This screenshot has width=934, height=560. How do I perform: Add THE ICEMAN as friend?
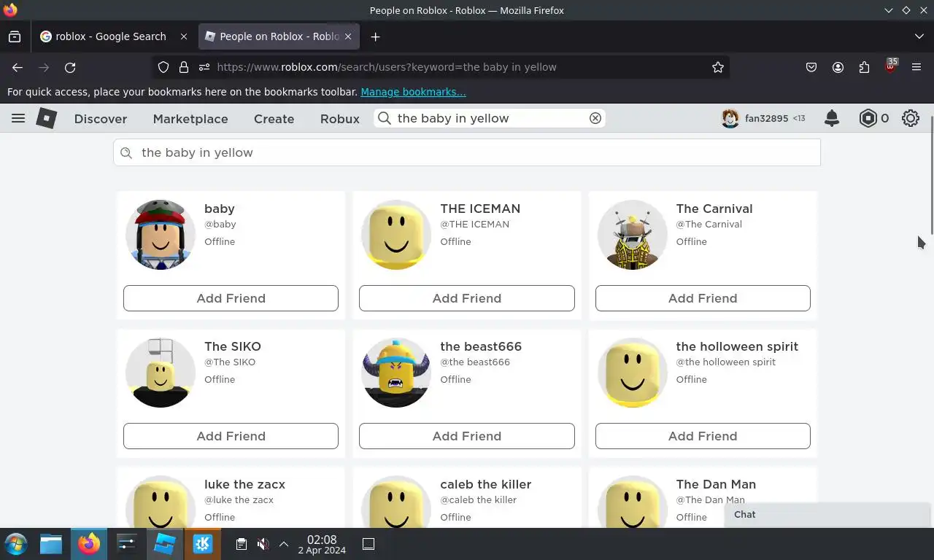pyautogui.click(x=467, y=298)
